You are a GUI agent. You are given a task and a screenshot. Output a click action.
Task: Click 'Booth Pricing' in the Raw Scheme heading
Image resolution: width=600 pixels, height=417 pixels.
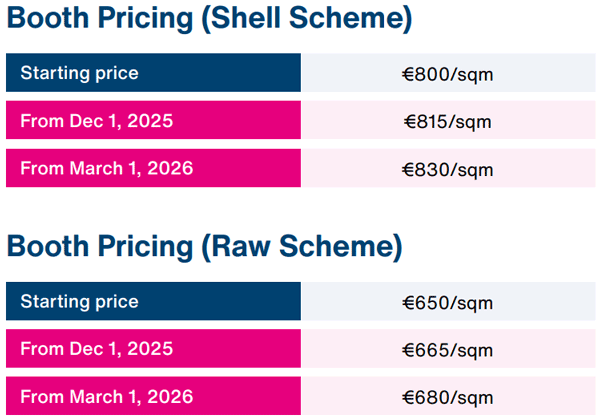point(98,246)
